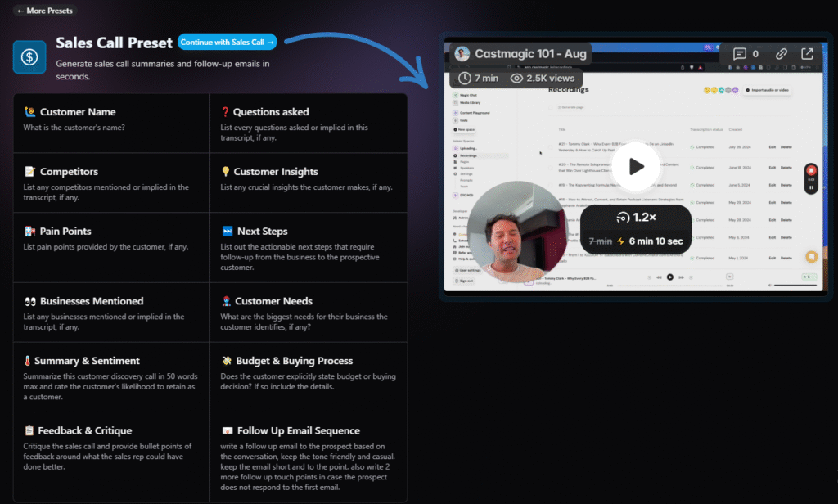The height and width of the screenshot is (504, 838).
Task: Select the Customer Name card
Action: (x=112, y=123)
